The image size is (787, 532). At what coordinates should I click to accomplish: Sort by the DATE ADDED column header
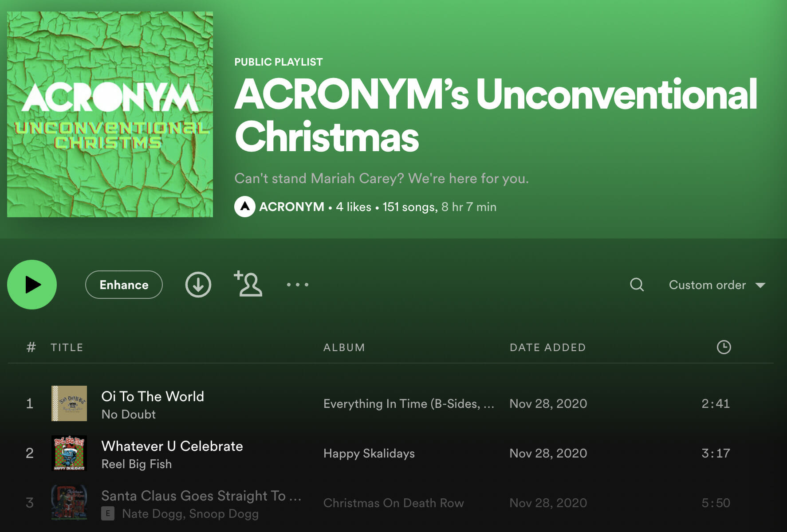547,348
